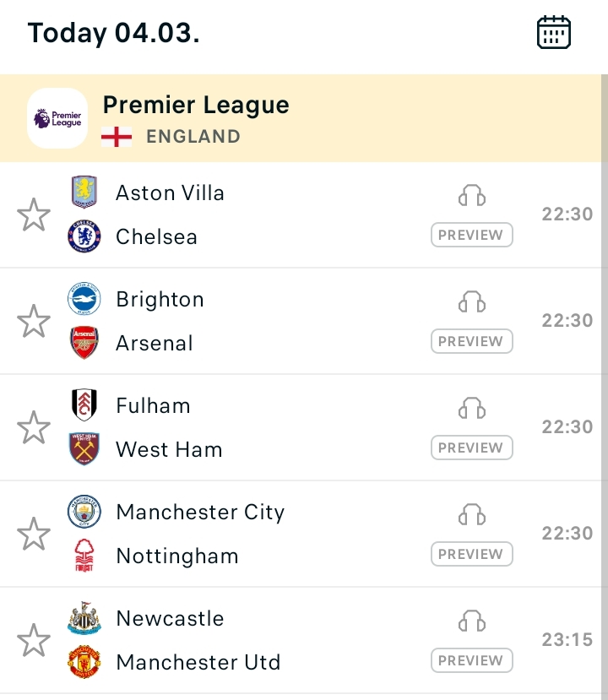Toggle favorite star for Fulham vs West Ham

click(34, 428)
